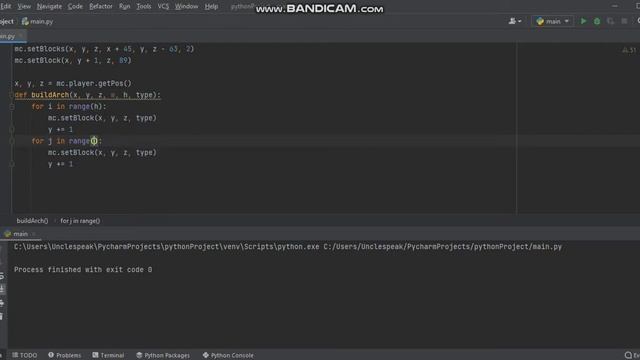Open the Python Packages tool window

[x=163, y=355]
